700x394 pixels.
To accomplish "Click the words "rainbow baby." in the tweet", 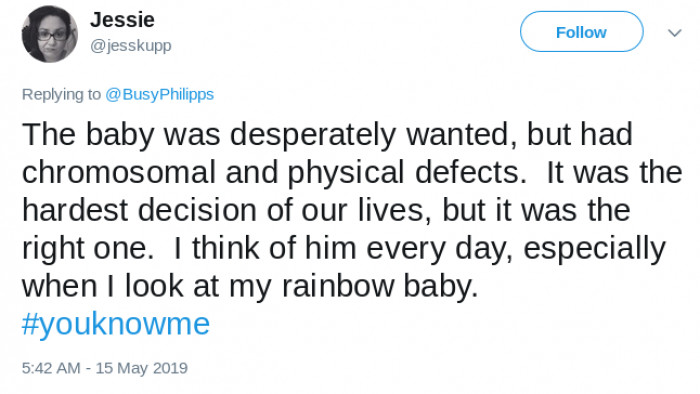I will tap(380, 286).
